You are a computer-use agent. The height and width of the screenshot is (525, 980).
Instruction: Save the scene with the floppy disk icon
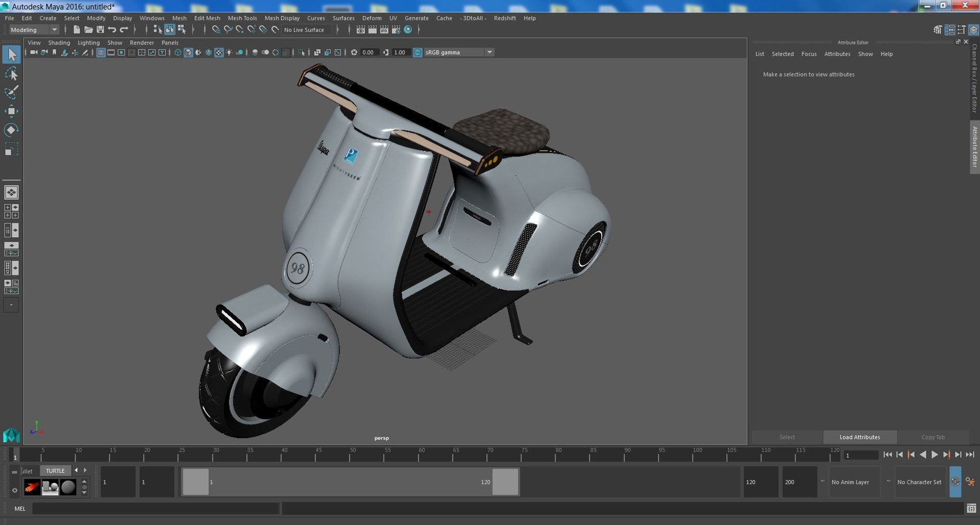[100, 30]
